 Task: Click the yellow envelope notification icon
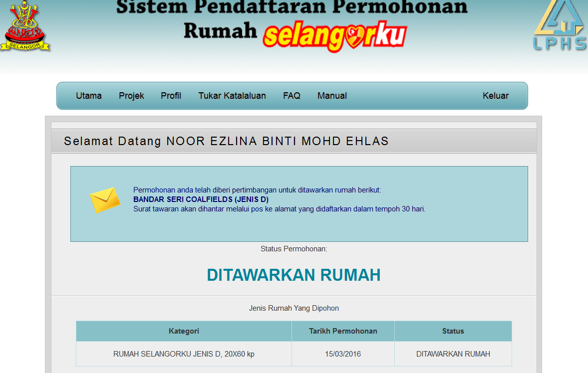[105, 200]
